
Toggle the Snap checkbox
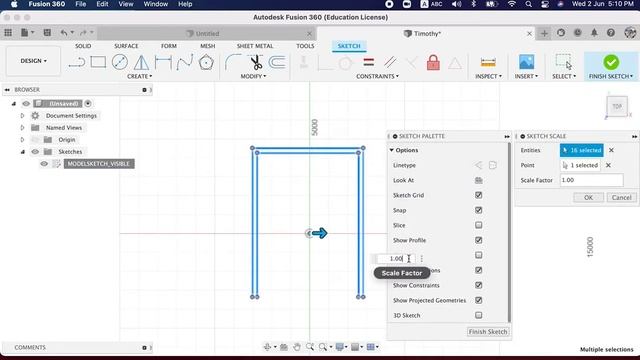point(478,210)
